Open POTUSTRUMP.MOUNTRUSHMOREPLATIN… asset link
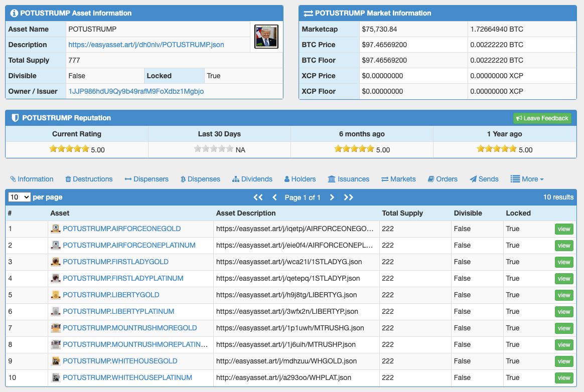This screenshot has width=584, height=392. point(135,344)
